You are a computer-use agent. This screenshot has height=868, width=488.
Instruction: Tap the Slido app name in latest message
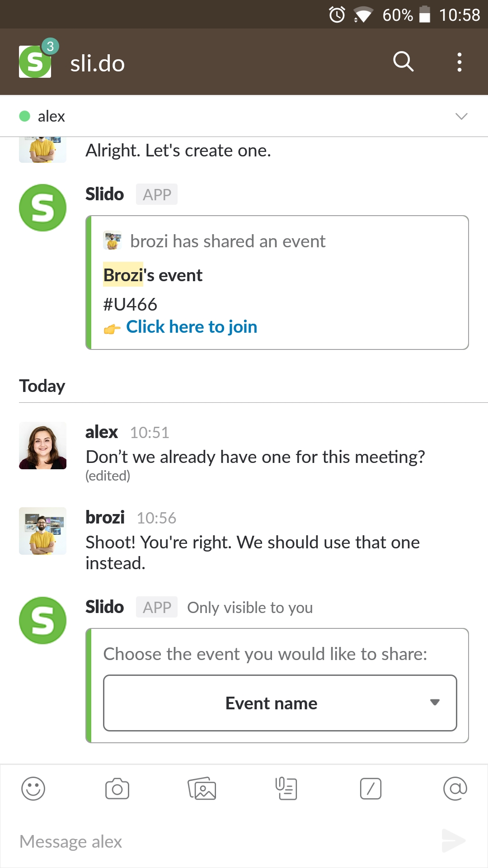pyautogui.click(x=104, y=607)
